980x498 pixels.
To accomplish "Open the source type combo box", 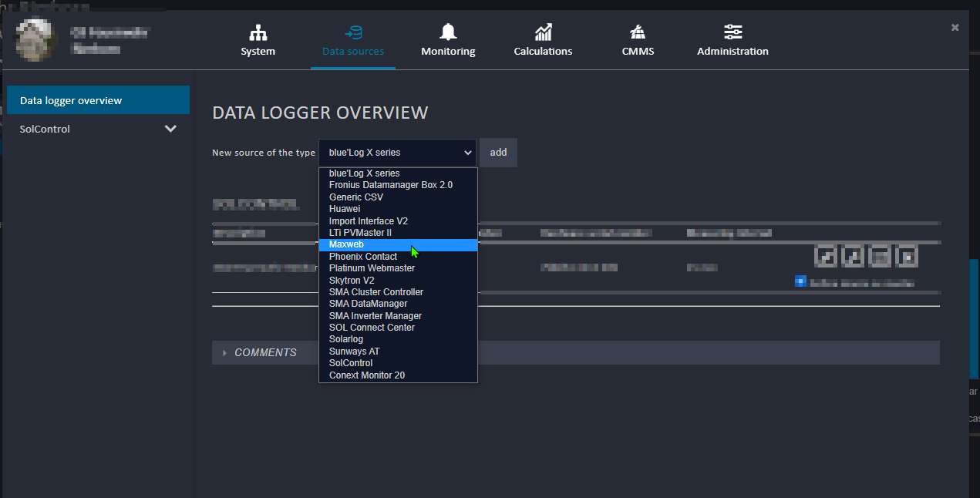I will (x=397, y=153).
